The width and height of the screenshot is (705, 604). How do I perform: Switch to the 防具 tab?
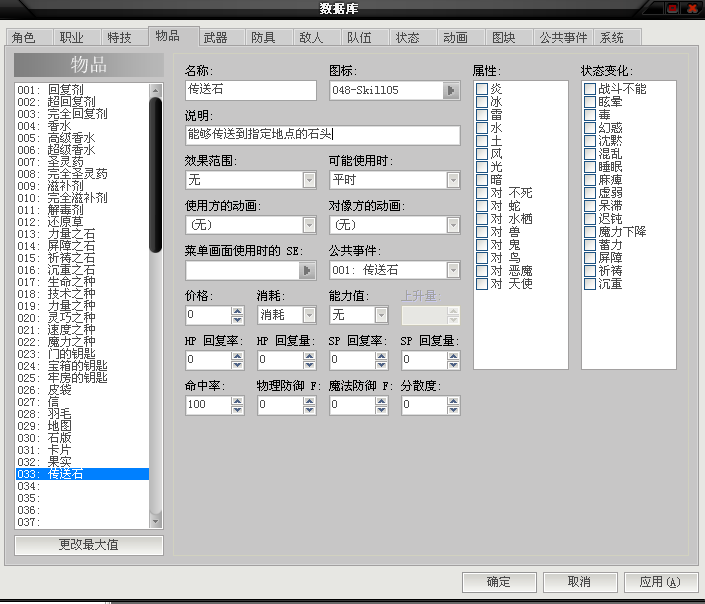268,37
